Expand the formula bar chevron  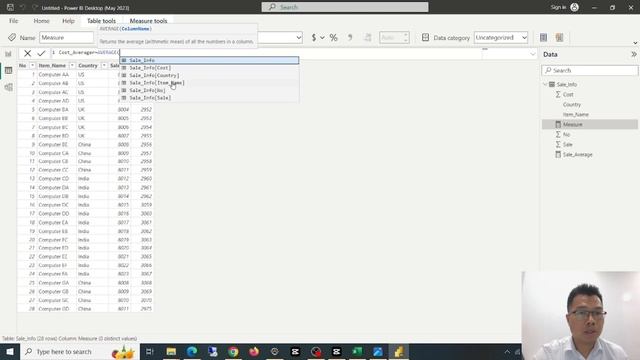click(533, 54)
